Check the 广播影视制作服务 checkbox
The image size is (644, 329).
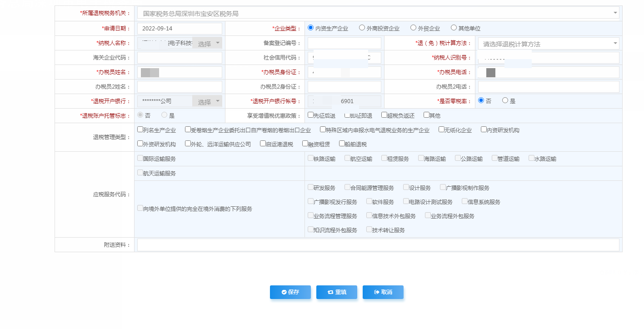pyautogui.click(x=443, y=187)
